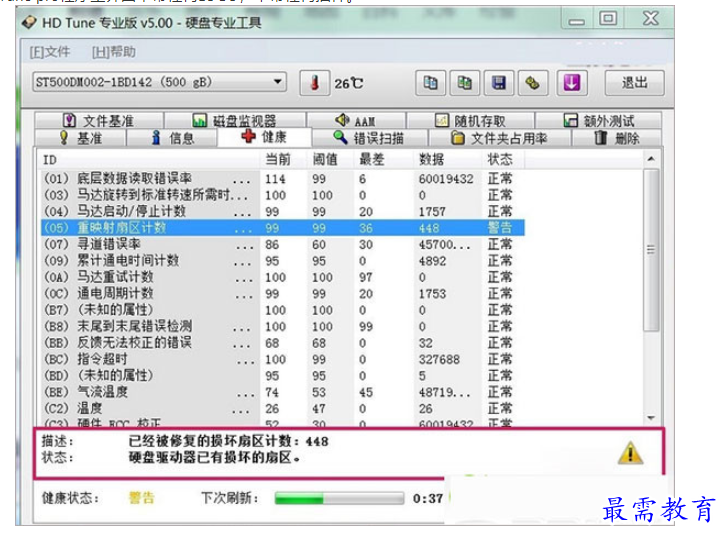Click the yellow warning triangle icon

[630, 452]
